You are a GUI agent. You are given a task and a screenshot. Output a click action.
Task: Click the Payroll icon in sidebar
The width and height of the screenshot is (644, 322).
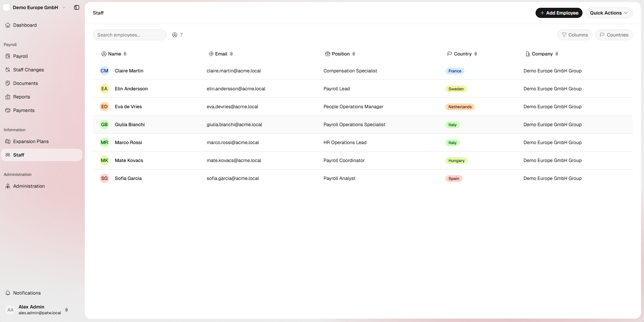tap(8, 56)
